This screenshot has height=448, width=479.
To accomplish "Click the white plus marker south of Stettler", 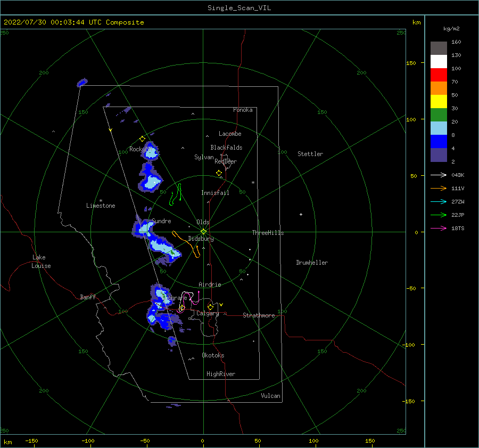I will [301, 214].
